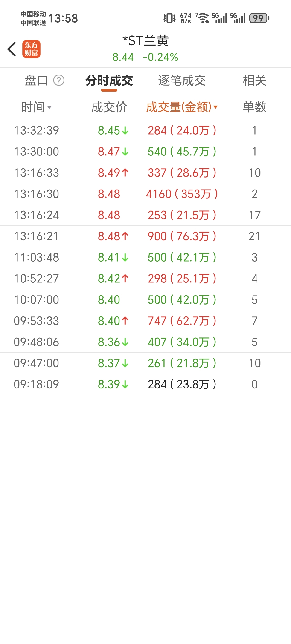Screen dimensions: 291x644
Task: Tap the 单数 column header
Action: pyautogui.click(x=254, y=107)
